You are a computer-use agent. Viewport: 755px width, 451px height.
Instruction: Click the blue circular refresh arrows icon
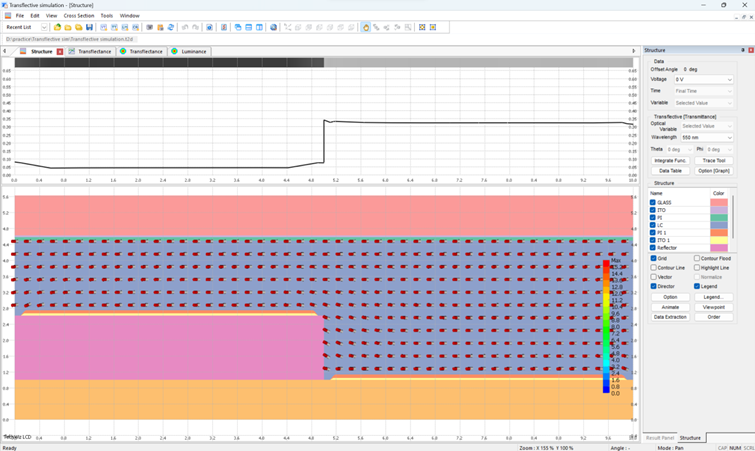coord(171,27)
